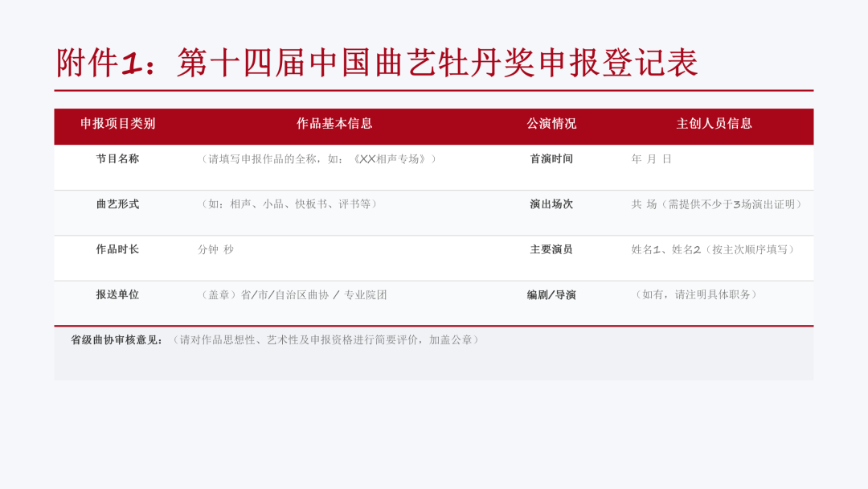Screen dimensions: 868x489
Task: Select the 作品基本信息 header cell
Action: pyautogui.click(x=334, y=124)
